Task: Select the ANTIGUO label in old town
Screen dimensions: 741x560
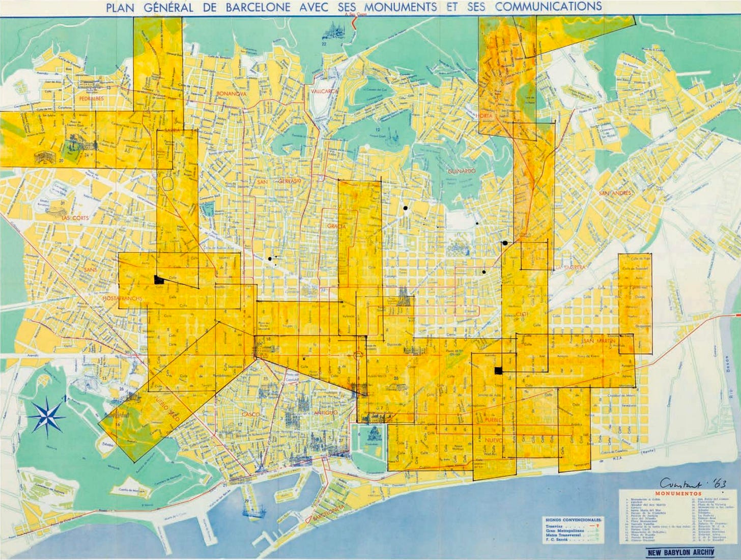Action: point(326,412)
